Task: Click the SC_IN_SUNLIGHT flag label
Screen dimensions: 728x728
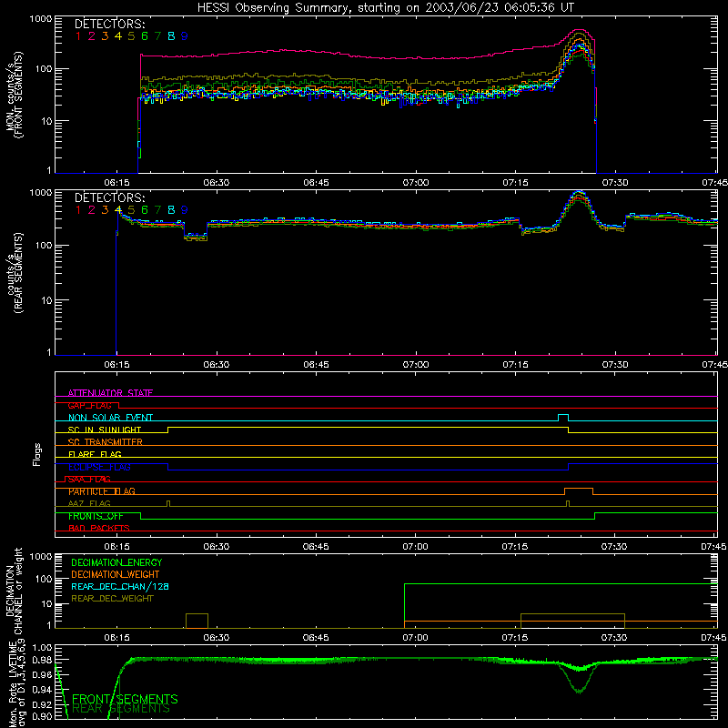Action: (105, 430)
